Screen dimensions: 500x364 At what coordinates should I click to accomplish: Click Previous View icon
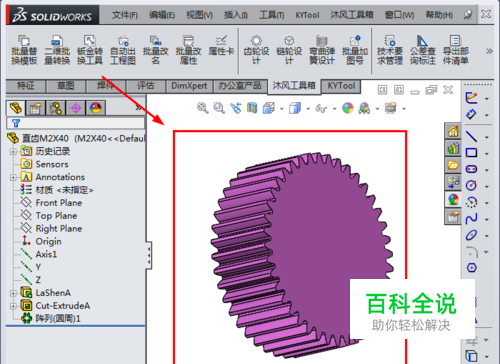[x=236, y=108]
